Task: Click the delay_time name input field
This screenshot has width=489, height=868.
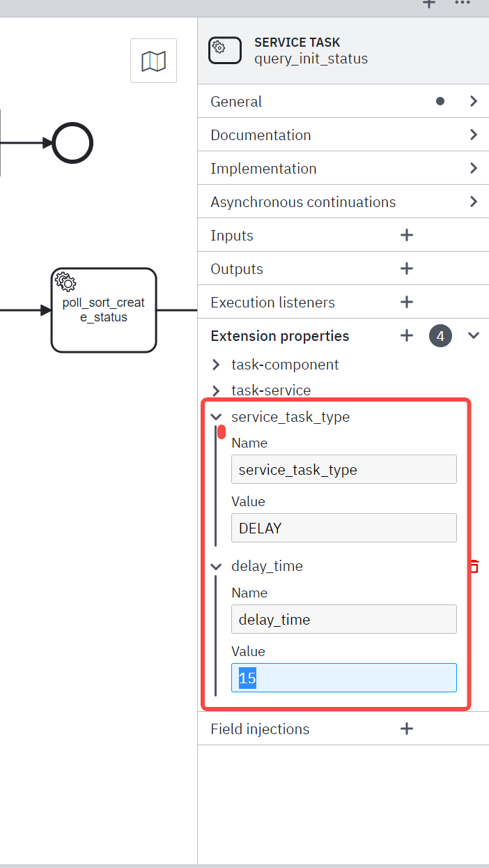Action: [x=344, y=619]
